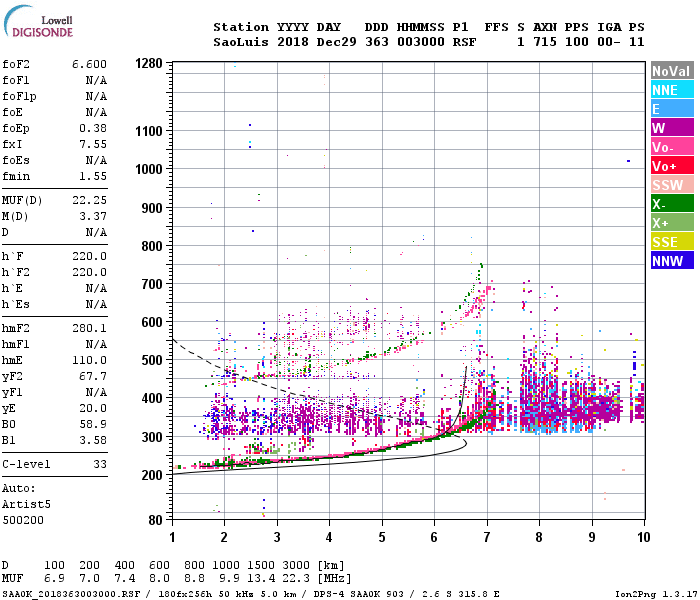
Task: Click the MUF 22.3 value in table
Action: point(296,579)
